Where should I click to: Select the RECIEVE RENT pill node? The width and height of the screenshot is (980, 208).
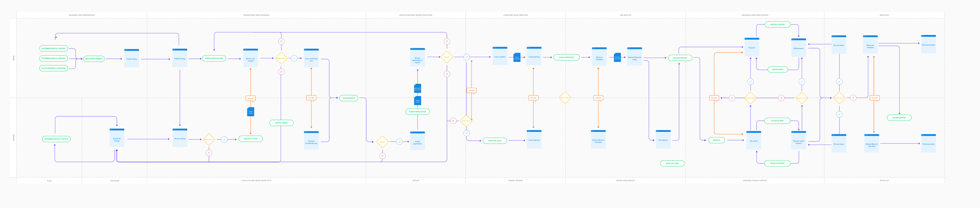[x=778, y=69]
